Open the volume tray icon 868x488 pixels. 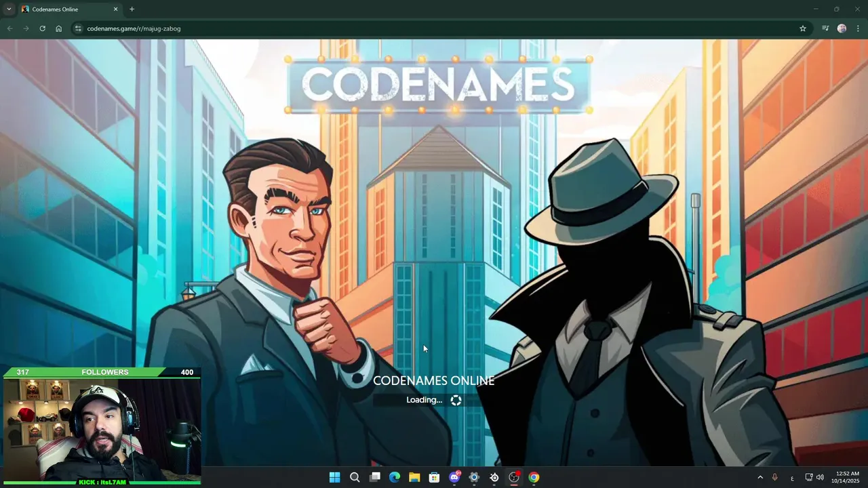tap(820, 477)
